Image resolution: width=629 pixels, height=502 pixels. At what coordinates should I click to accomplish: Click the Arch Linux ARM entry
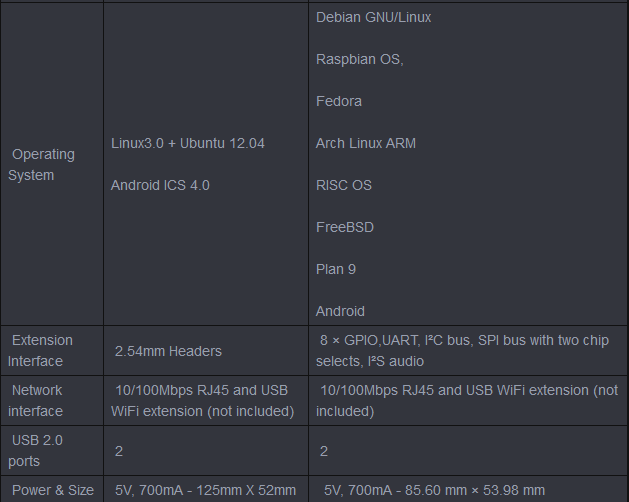(x=365, y=143)
